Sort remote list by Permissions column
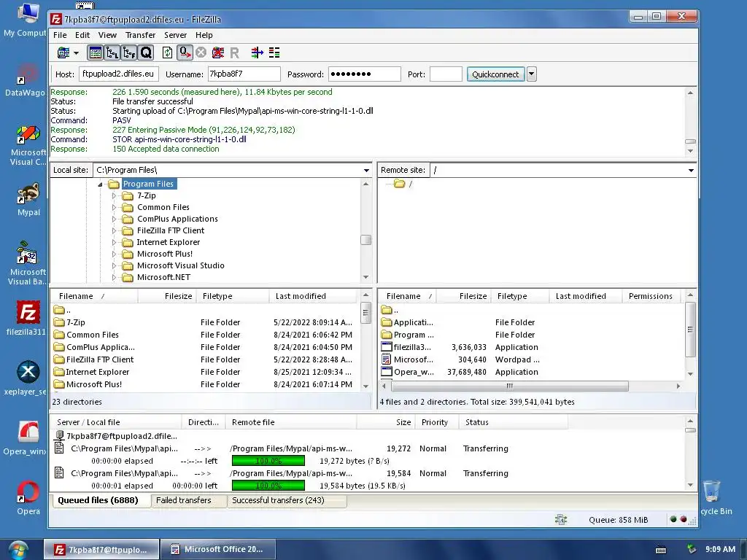This screenshot has width=747, height=560. (x=651, y=296)
